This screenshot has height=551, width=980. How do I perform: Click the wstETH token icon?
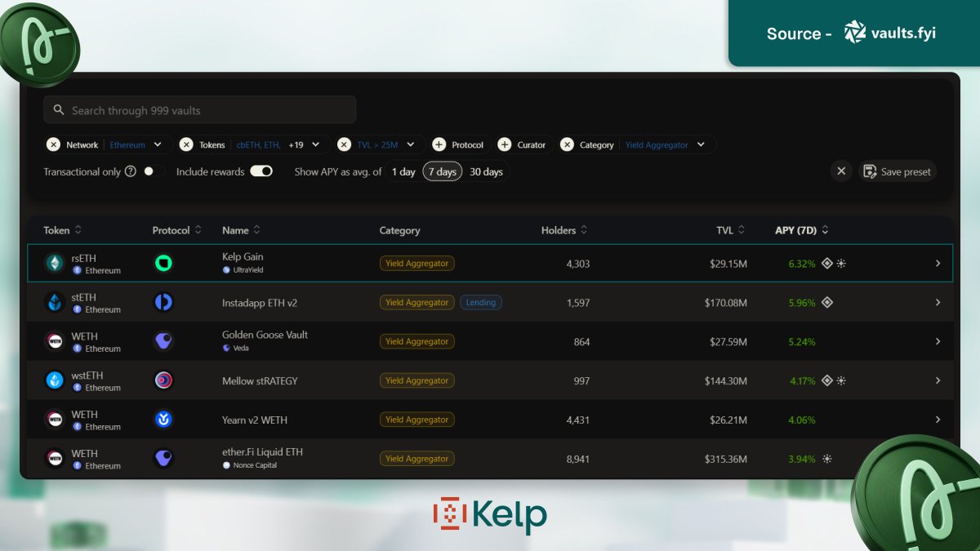click(x=54, y=380)
